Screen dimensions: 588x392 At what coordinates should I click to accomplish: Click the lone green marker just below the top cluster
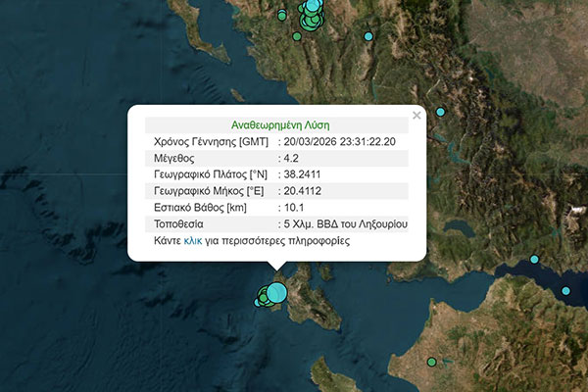[x=297, y=36]
